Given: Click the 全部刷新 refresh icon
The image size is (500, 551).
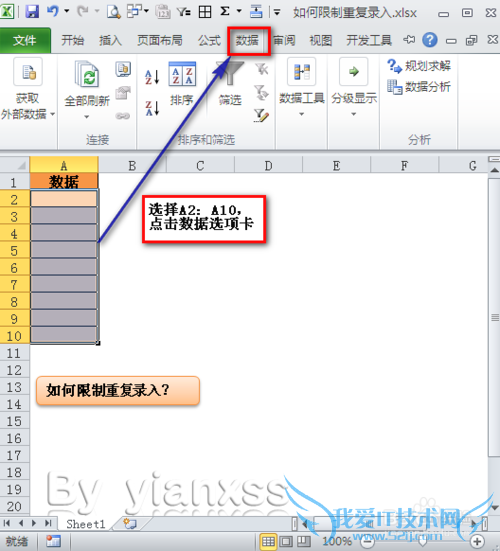Looking at the screenshot, I should coord(87,74).
